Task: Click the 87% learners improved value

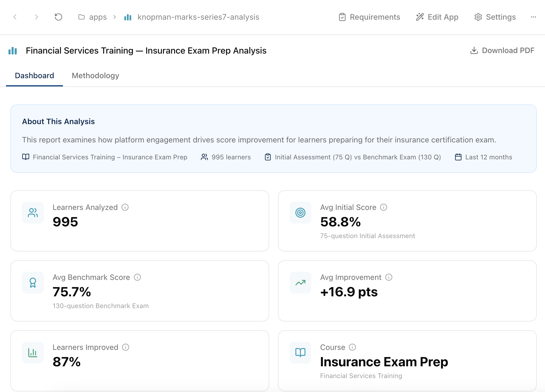Action: [x=66, y=362]
